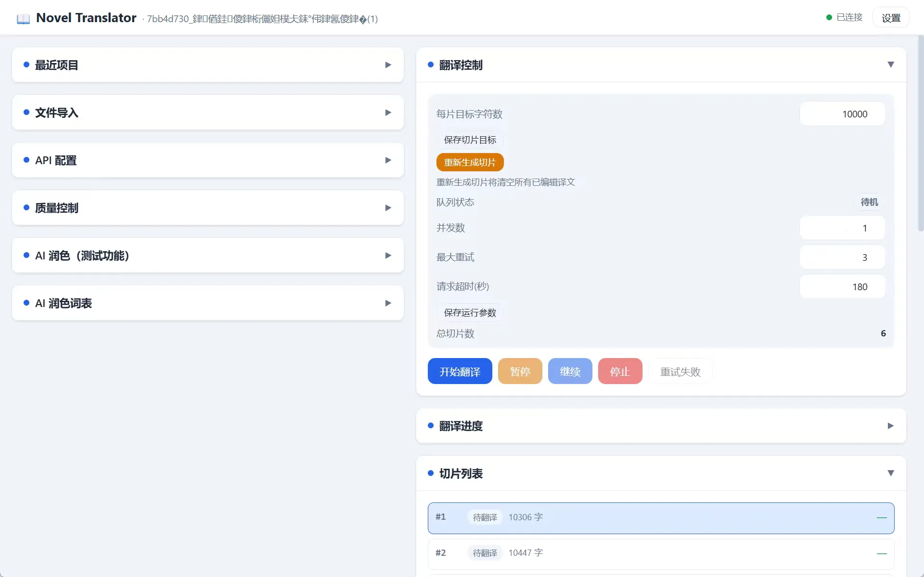Click the orange 暂停 button
Screen dimensions: 924x577
coord(520,371)
